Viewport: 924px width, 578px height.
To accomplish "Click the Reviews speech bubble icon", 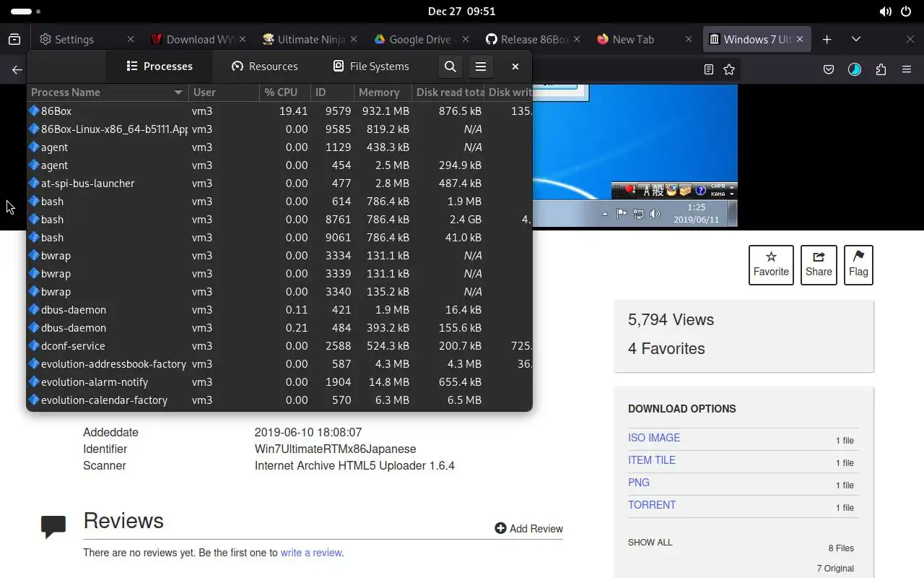I will click(x=53, y=527).
